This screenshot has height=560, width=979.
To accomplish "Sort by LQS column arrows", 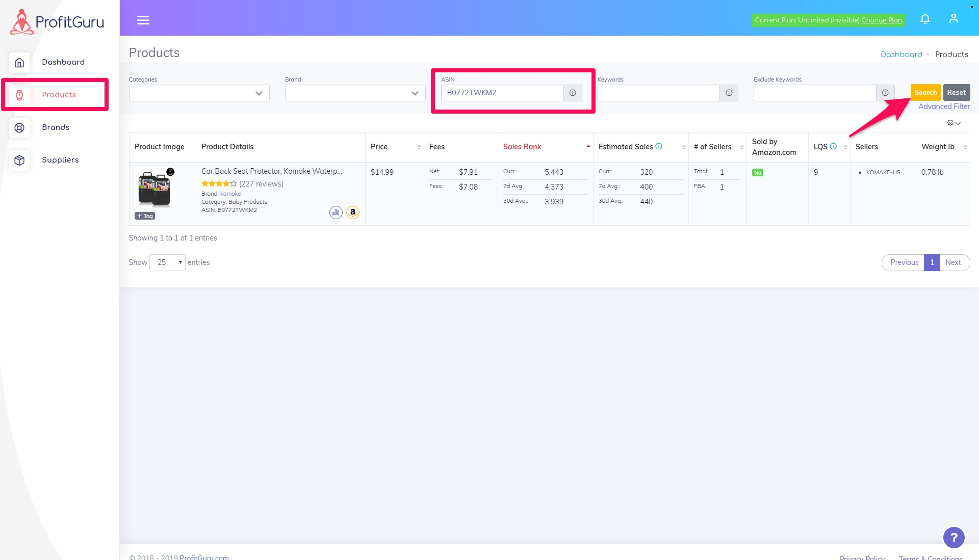I will point(845,147).
